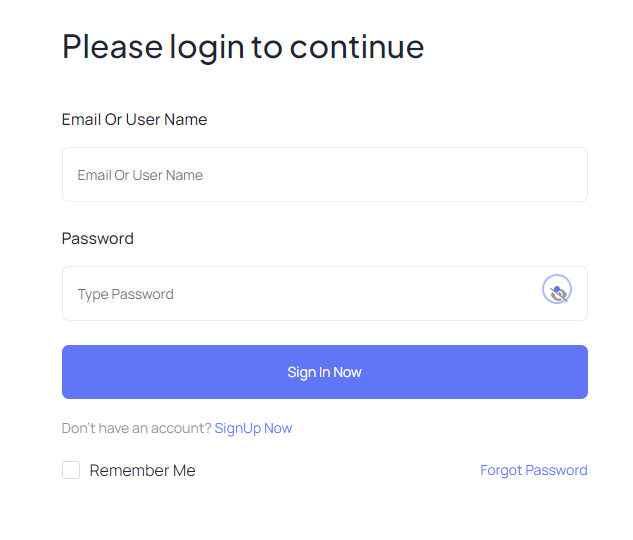Recover the account via Forgot Password
Screen dimensions: 633x540
534,470
